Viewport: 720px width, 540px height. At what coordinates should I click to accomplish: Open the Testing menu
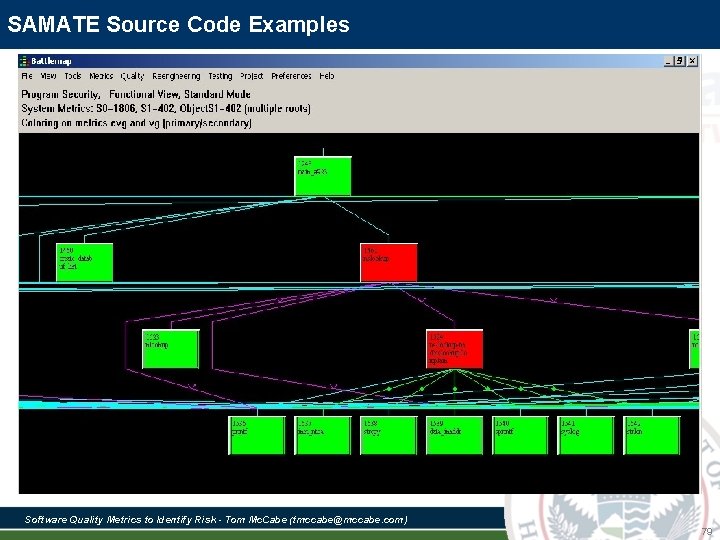[220, 76]
